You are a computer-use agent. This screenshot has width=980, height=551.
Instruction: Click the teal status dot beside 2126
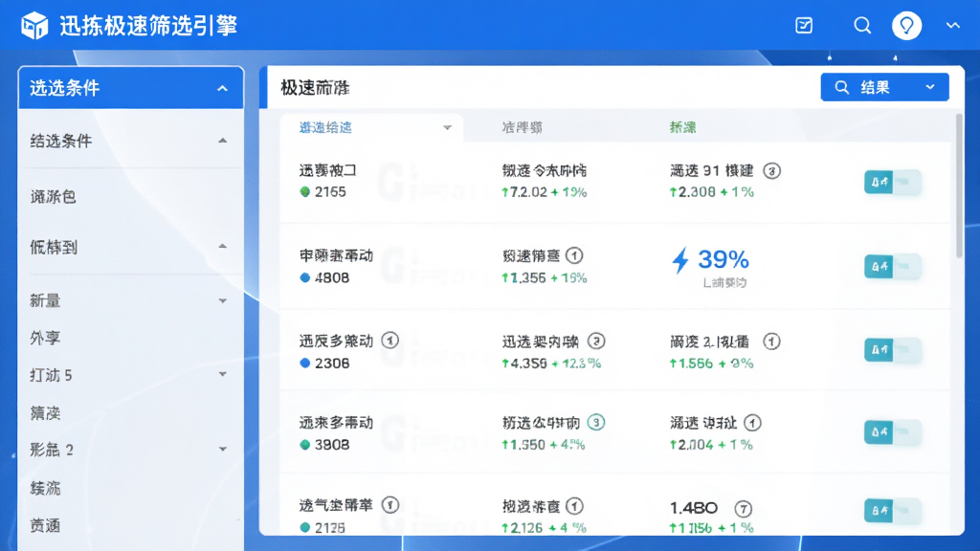pos(305,527)
